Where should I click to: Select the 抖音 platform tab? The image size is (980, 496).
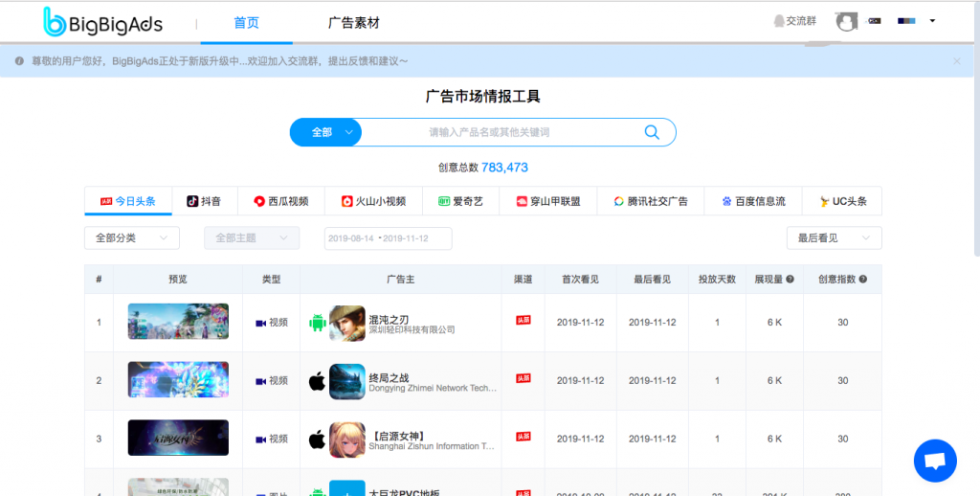tap(205, 201)
